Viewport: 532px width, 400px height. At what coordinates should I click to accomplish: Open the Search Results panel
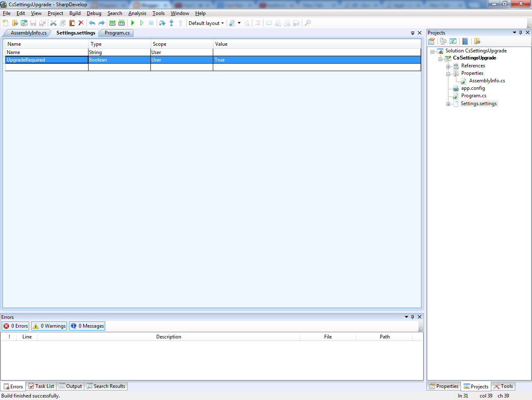point(106,386)
